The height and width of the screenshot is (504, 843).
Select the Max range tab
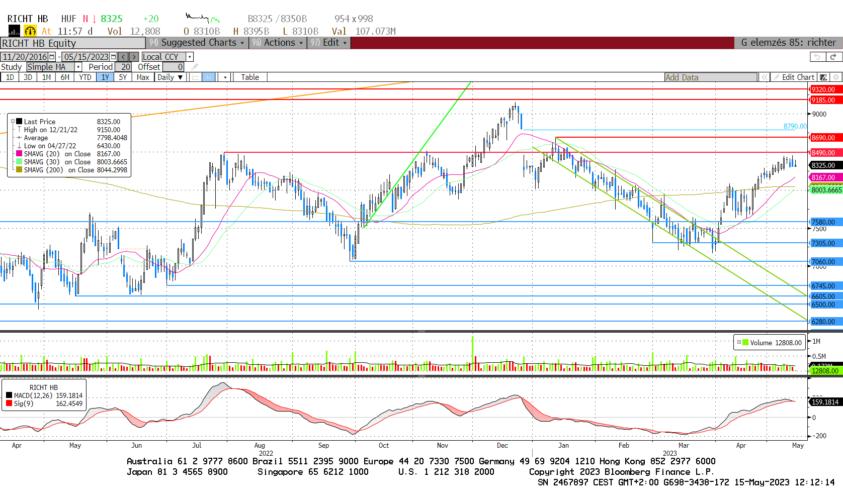point(143,77)
